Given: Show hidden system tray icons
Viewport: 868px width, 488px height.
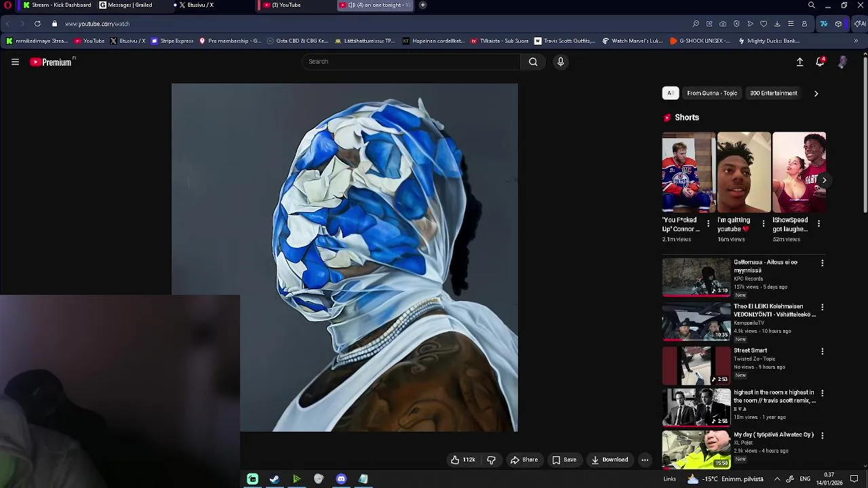Looking at the screenshot, I should [777, 479].
